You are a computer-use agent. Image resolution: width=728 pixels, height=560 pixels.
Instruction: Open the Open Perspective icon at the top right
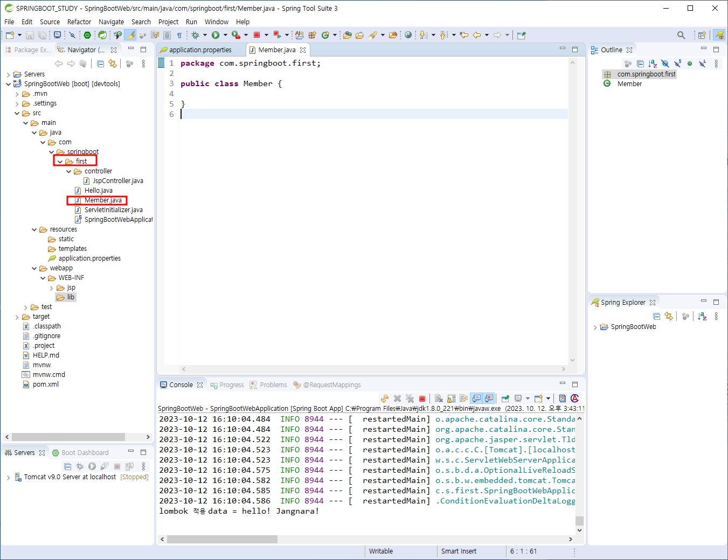tap(702, 35)
